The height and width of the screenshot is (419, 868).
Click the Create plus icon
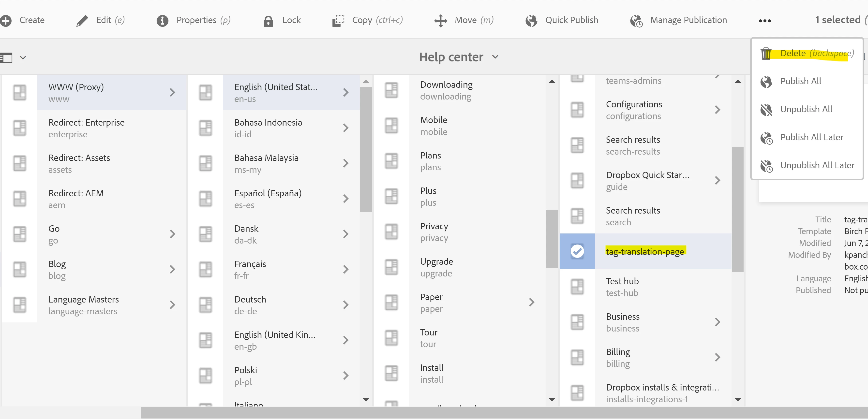coord(6,21)
